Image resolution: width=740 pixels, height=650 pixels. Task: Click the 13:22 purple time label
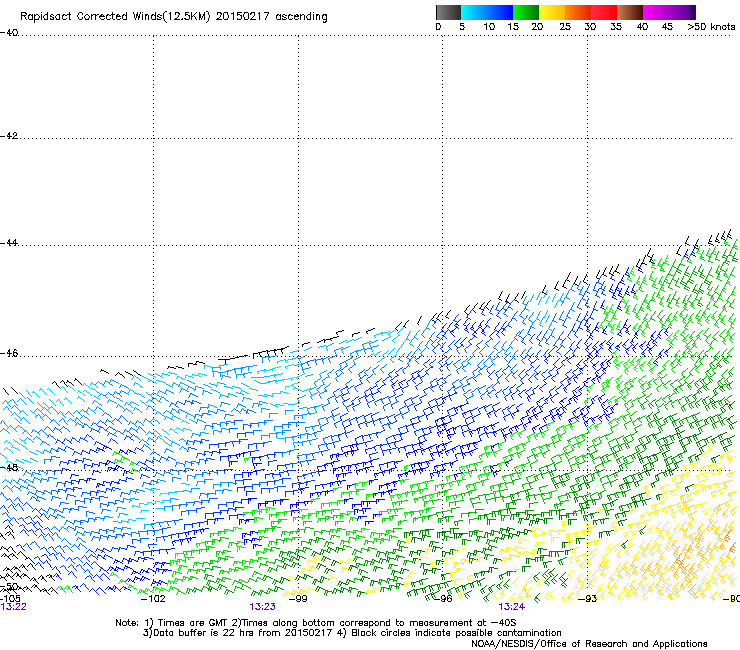[x=13, y=607]
